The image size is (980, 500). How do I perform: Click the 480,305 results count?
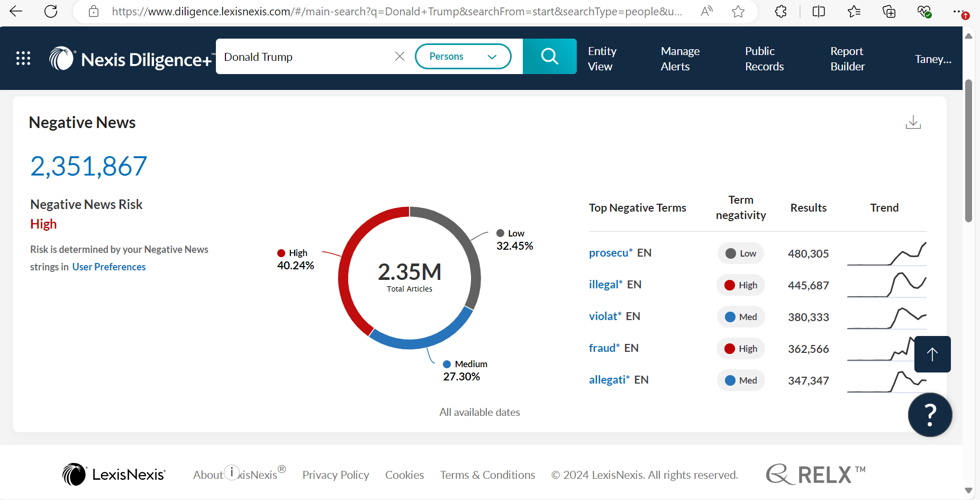(808, 253)
